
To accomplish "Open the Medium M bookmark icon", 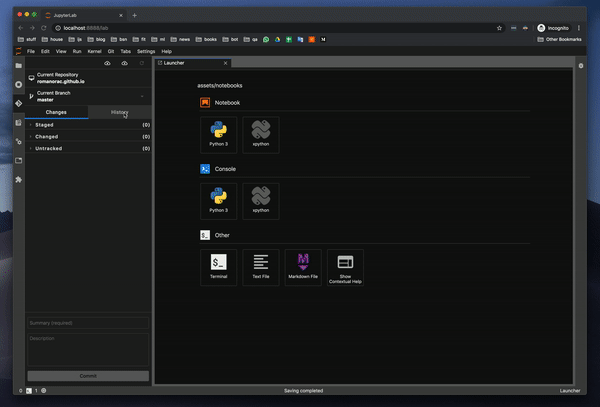I will point(323,39).
